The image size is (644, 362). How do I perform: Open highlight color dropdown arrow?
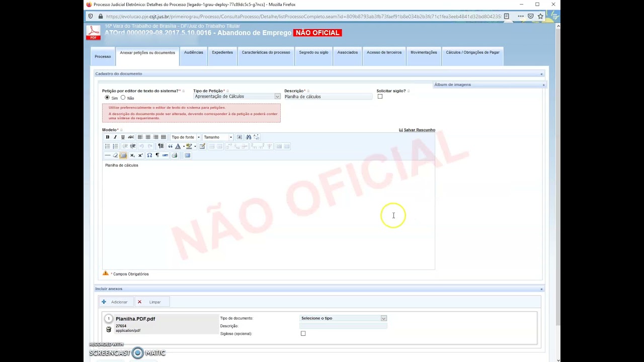point(195,146)
